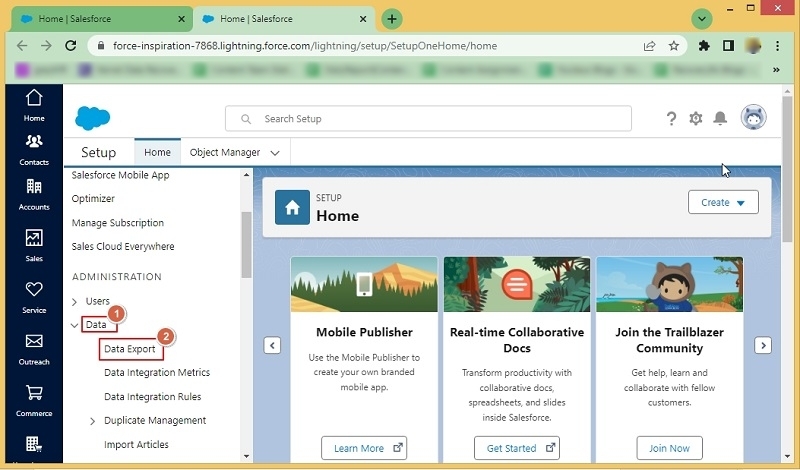Open Manage Subscription setup item
800x470 pixels.
118,222
